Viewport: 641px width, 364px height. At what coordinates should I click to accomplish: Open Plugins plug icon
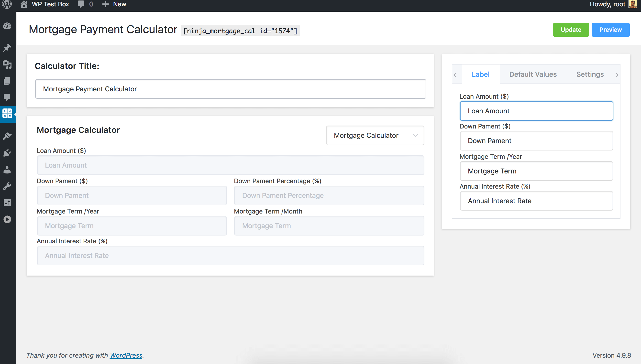tap(7, 153)
